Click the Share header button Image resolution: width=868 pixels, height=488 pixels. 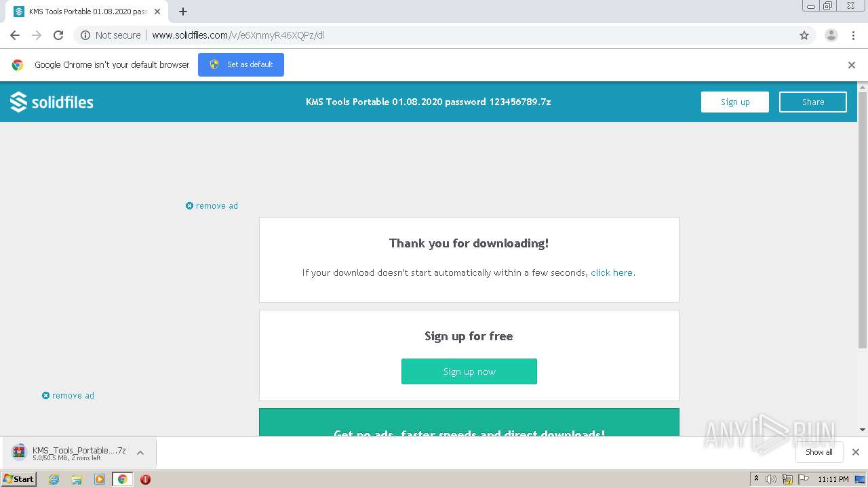pyautogui.click(x=813, y=102)
